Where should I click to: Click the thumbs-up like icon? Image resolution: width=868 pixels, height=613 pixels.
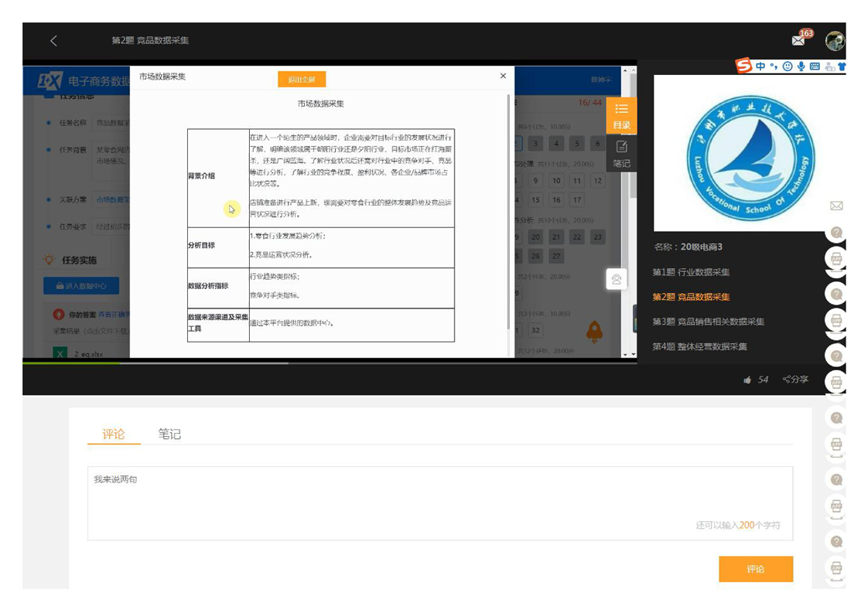tap(747, 380)
